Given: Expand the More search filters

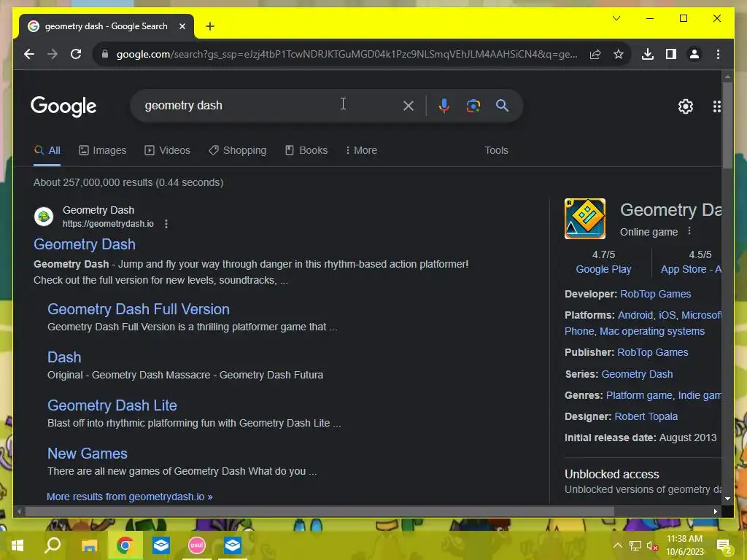Looking at the screenshot, I should pyautogui.click(x=361, y=150).
